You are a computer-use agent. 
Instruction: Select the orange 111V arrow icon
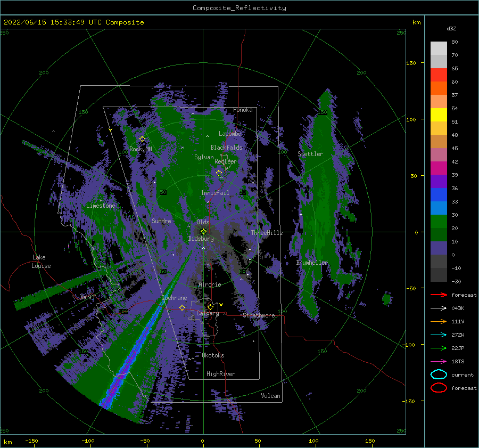click(x=439, y=321)
